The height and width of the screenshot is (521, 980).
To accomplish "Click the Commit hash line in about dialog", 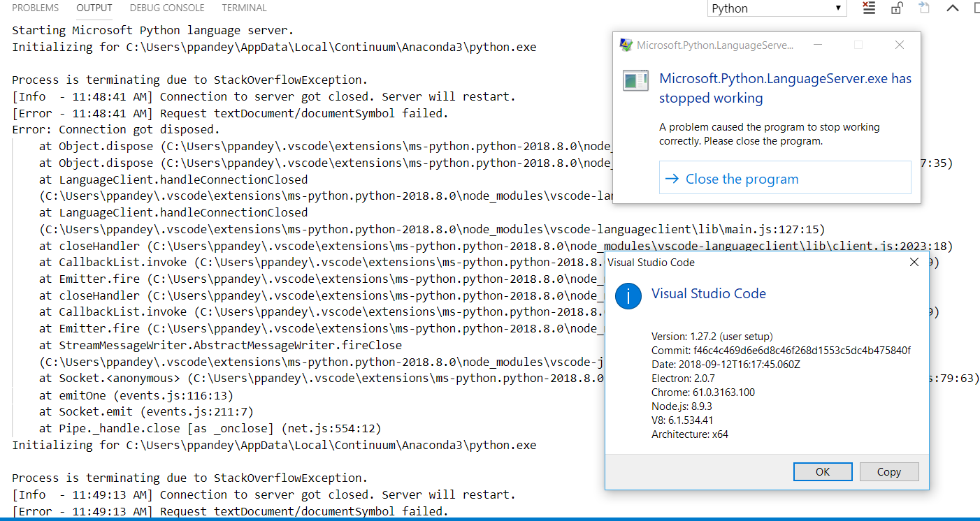I will 781,351.
